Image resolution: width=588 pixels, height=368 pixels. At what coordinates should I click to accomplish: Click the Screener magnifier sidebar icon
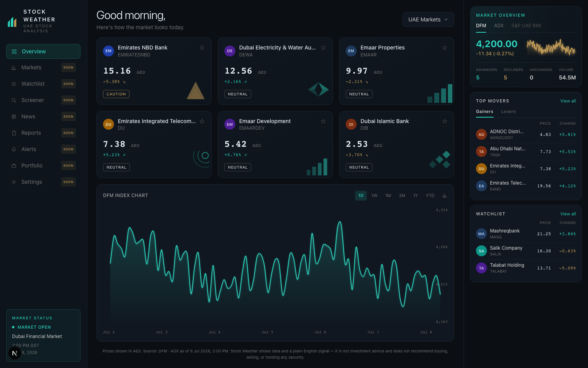point(14,100)
